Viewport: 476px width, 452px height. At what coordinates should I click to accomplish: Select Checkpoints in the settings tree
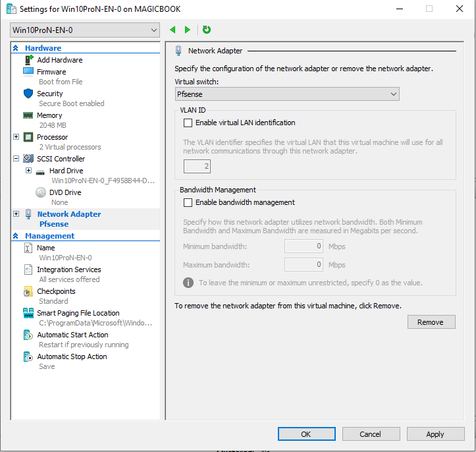click(56, 291)
